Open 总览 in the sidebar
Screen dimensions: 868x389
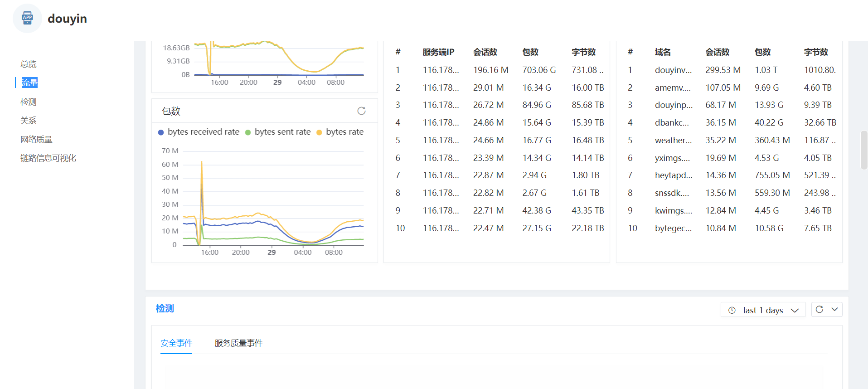click(28, 64)
